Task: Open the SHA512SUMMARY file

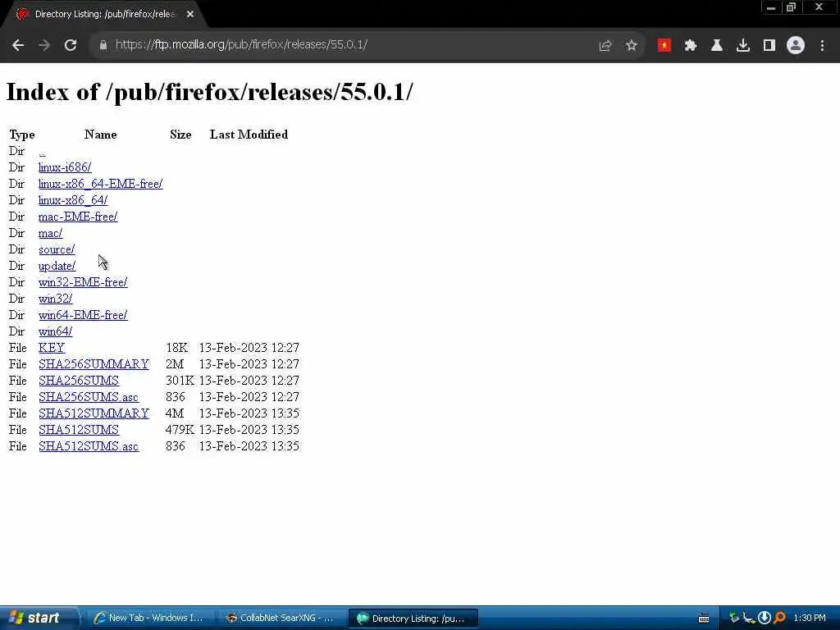Action: coord(94,413)
